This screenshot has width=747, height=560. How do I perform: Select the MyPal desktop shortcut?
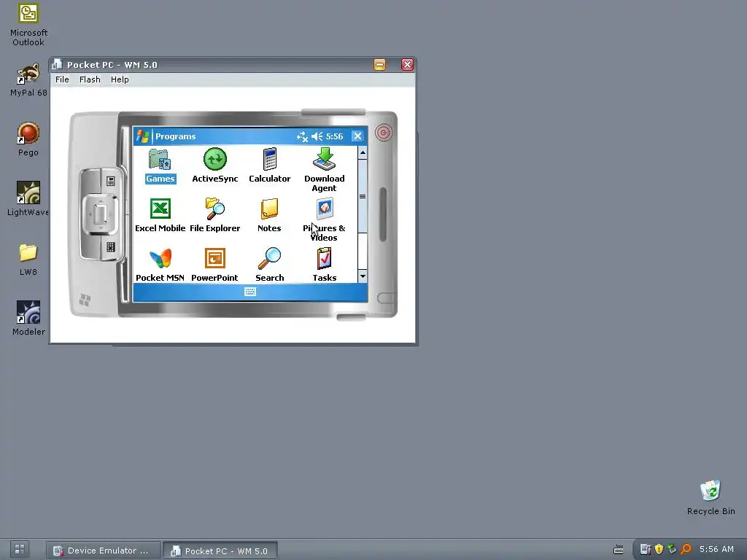[28, 79]
